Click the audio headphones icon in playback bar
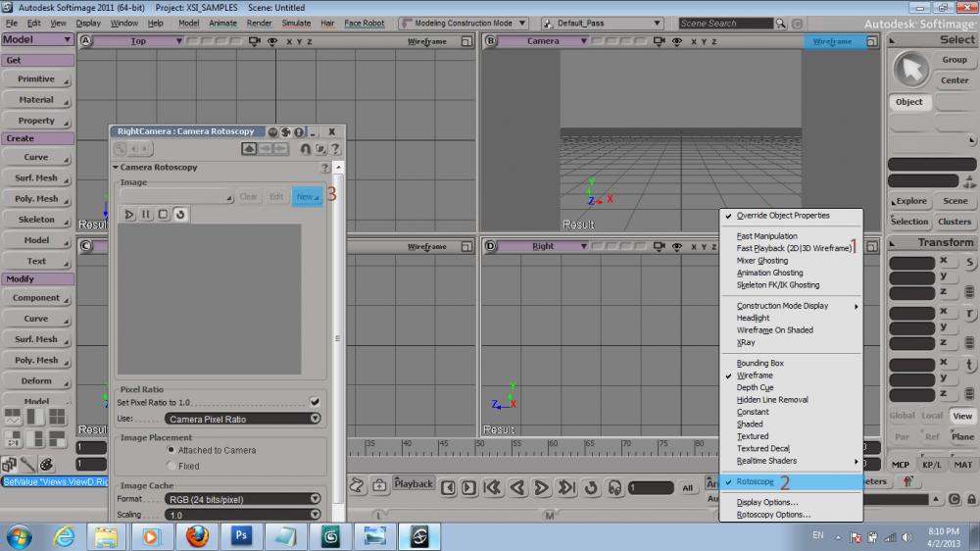This screenshot has width=980, height=551. click(x=614, y=487)
